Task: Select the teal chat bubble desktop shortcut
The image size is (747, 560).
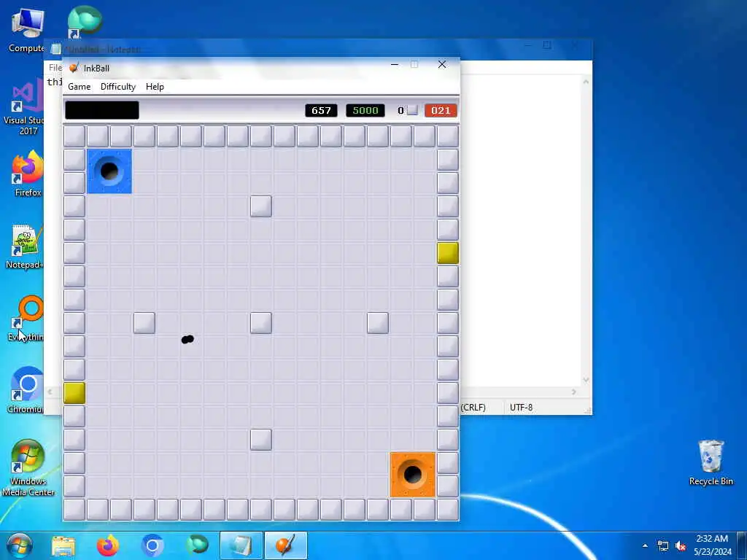Action: pyautogui.click(x=85, y=22)
